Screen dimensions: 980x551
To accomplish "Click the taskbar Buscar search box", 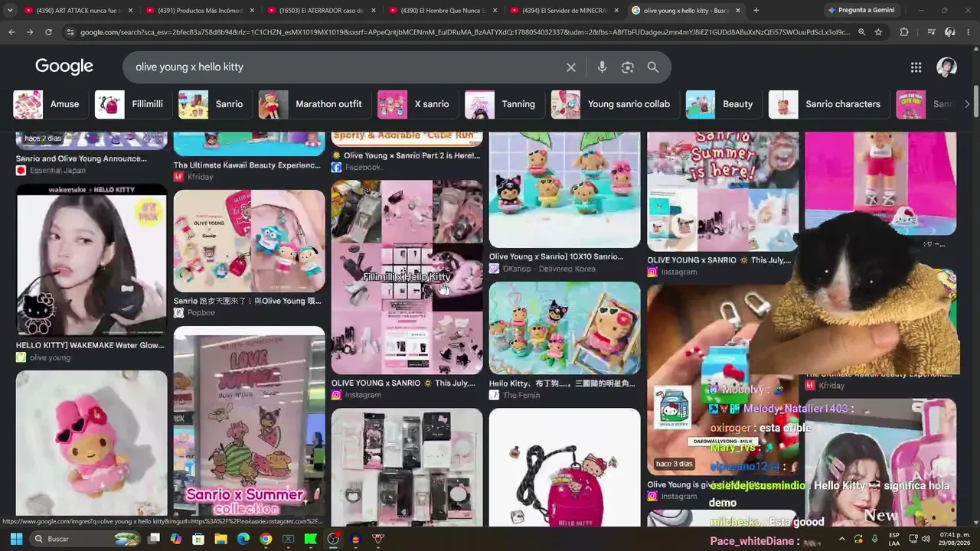I will tap(87, 539).
